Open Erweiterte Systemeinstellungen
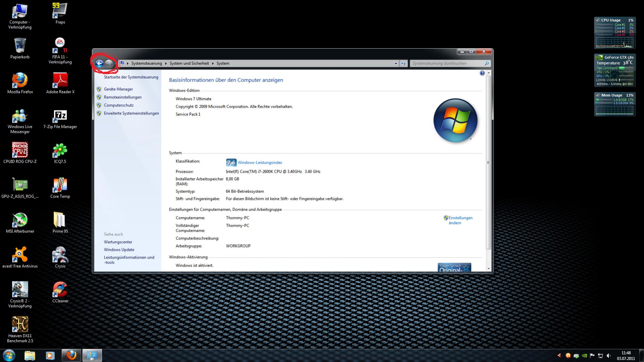Image resolution: width=644 pixels, height=362 pixels. 132,113
